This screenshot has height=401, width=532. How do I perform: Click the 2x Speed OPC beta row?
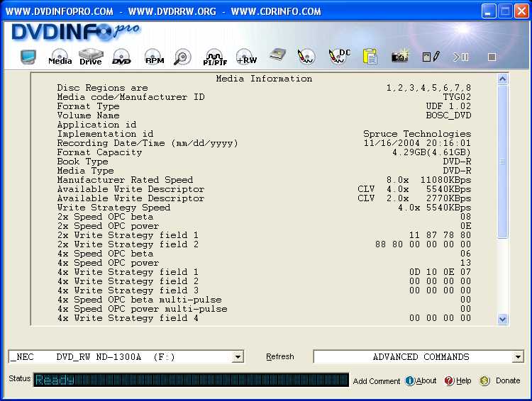click(264, 217)
